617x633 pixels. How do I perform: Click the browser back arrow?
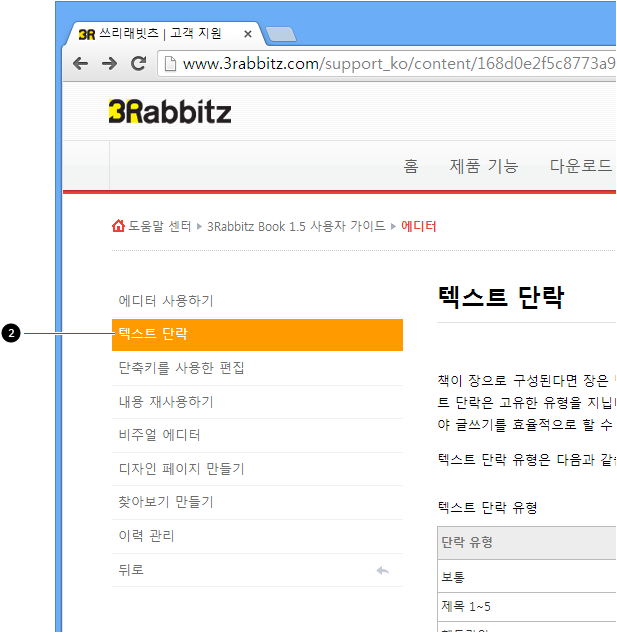click(x=80, y=63)
